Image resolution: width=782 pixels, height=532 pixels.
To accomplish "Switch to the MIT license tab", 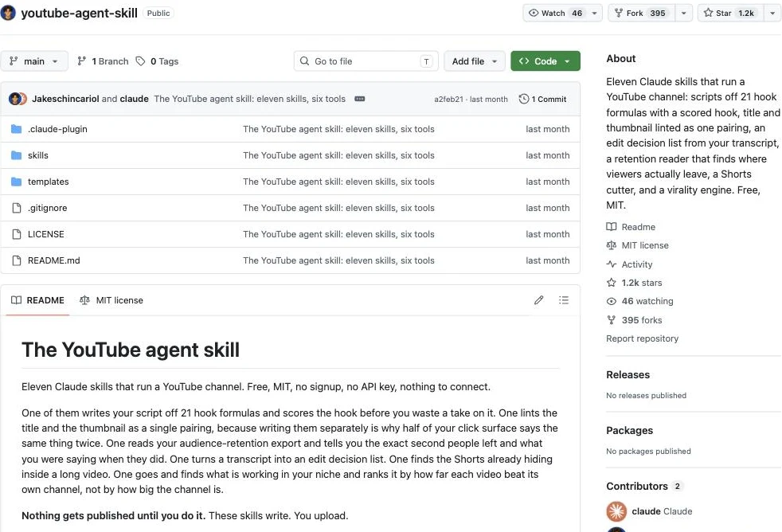I will click(x=111, y=300).
